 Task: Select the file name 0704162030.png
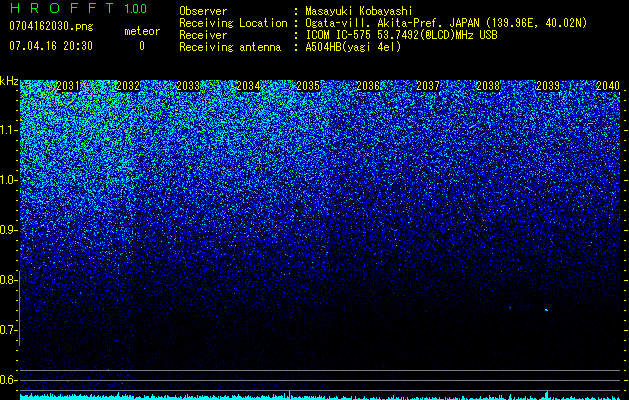tap(51, 26)
